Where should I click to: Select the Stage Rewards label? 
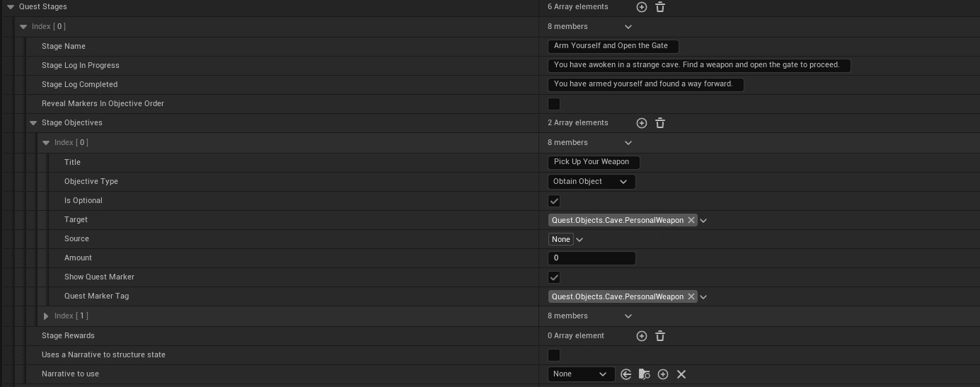pyautogui.click(x=68, y=336)
